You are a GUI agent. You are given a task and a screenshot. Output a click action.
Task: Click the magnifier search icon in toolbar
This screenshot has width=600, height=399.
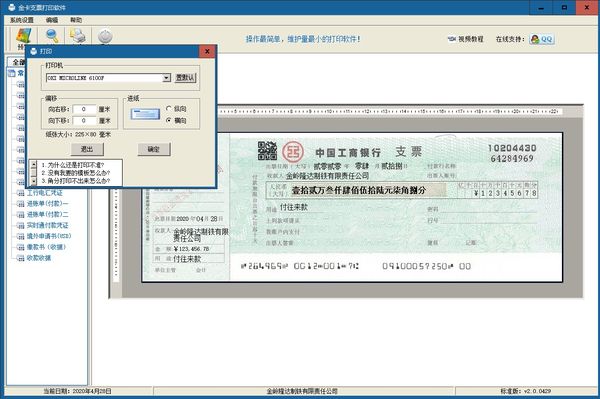pyautogui.click(x=52, y=36)
